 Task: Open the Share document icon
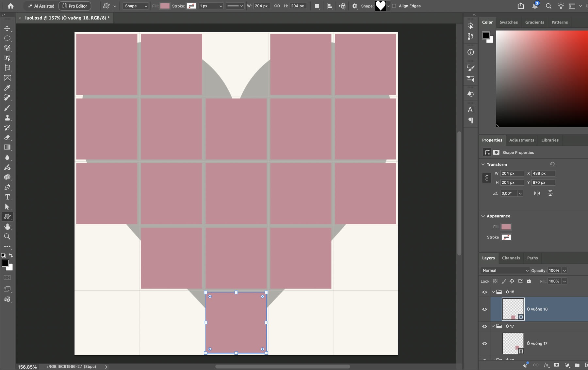pos(521,6)
